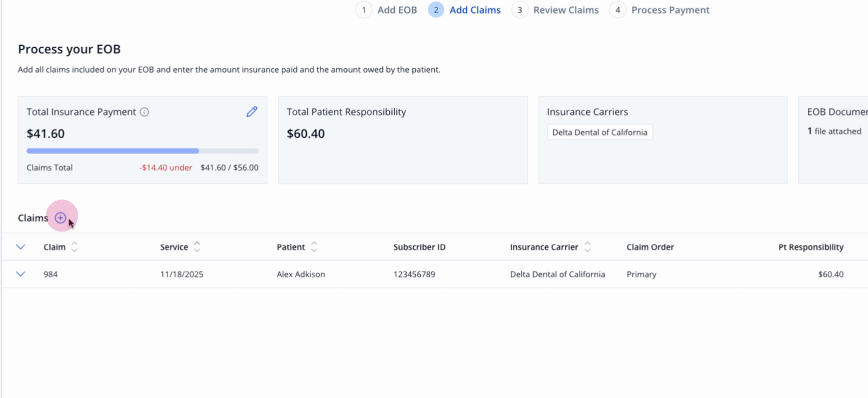Click Delta Dental of California in claim row
The height and width of the screenshot is (398, 868).
[x=557, y=274]
